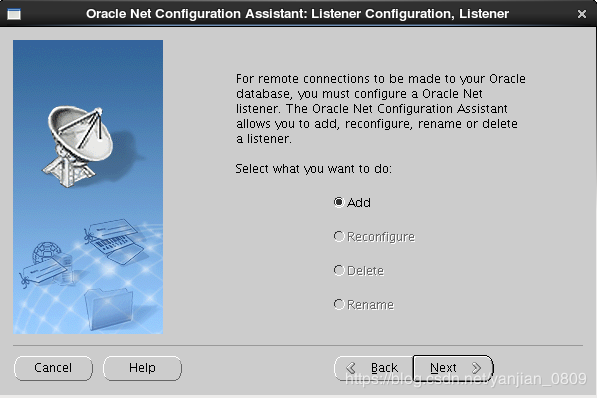Click the blue folder graphic in side image
The image size is (597, 398).
coord(109,308)
